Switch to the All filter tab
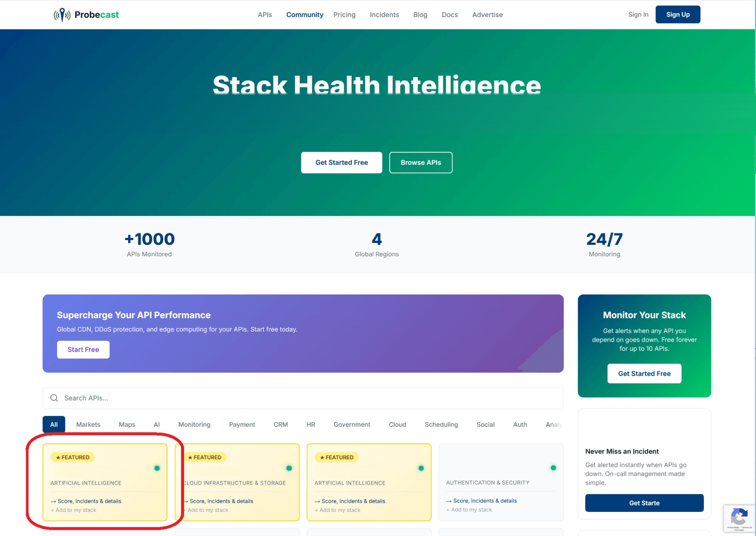The image size is (756, 536). tap(53, 424)
